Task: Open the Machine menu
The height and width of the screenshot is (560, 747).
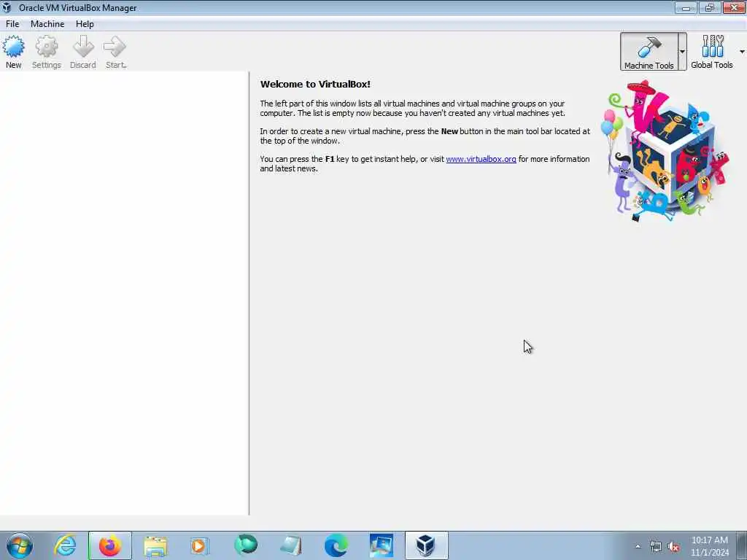Action: click(47, 24)
